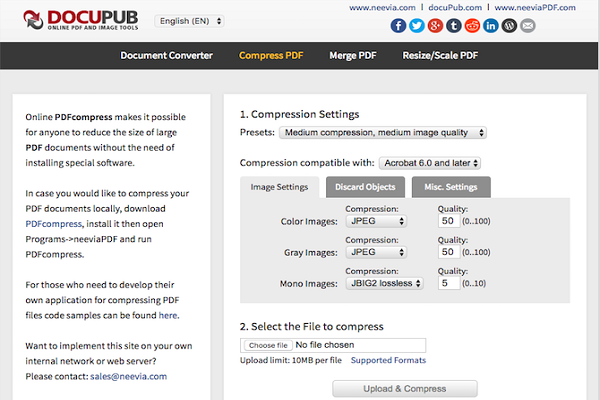Click the LinkedIn share icon
This screenshot has height=400, width=600.
click(491, 25)
